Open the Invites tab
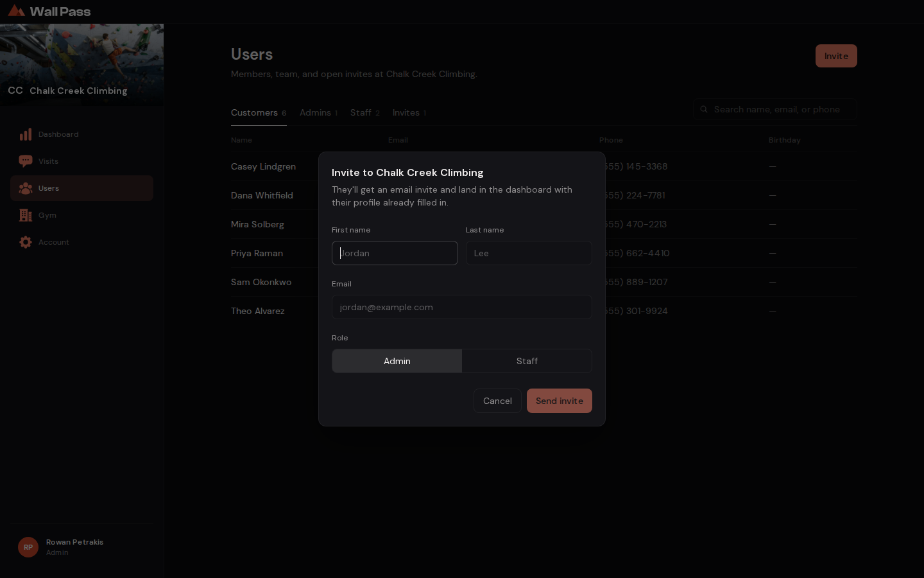This screenshot has width=924, height=578. (409, 113)
